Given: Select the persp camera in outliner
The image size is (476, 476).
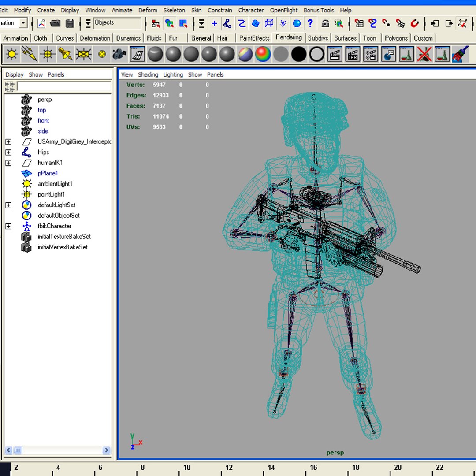Looking at the screenshot, I should click(45, 100).
